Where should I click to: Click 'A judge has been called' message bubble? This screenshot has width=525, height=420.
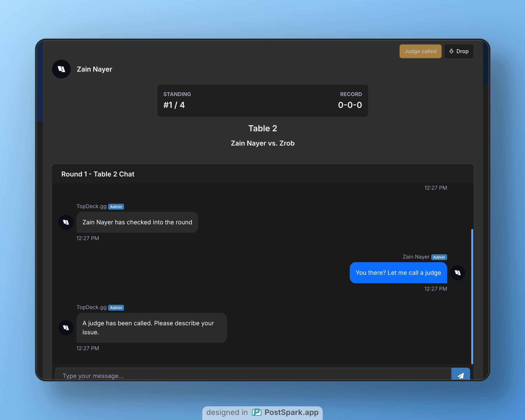pos(151,328)
